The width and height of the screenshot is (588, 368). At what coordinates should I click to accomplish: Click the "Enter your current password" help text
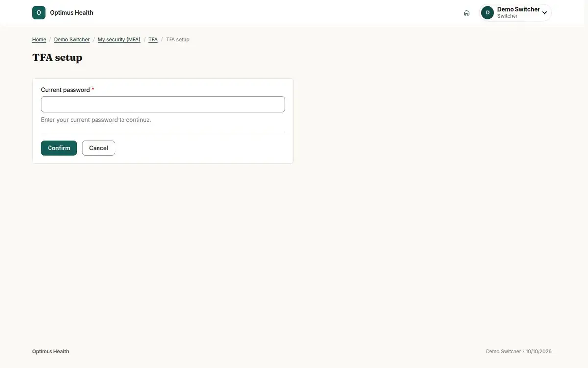(x=96, y=120)
